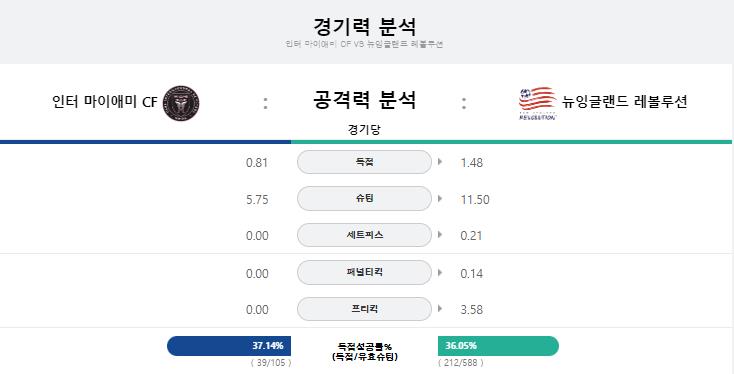Choose the 프리킥 stat pill
734x374 pixels.
point(364,309)
